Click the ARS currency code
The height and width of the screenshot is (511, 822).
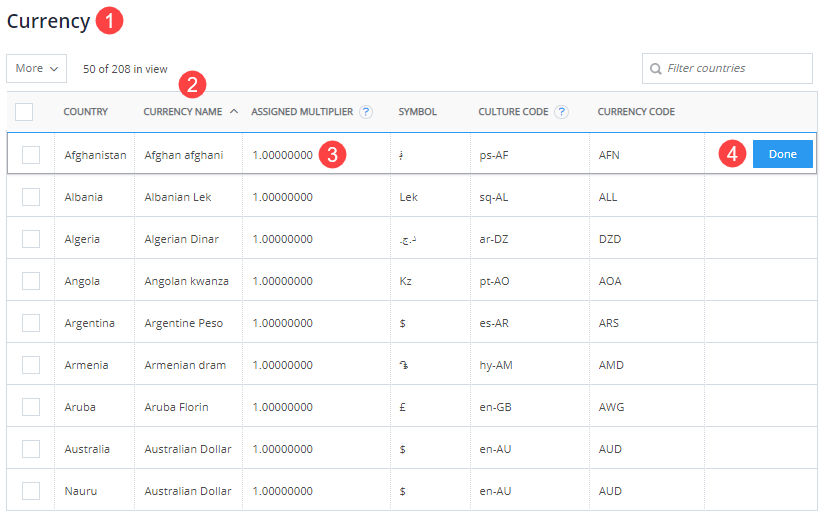coord(609,323)
